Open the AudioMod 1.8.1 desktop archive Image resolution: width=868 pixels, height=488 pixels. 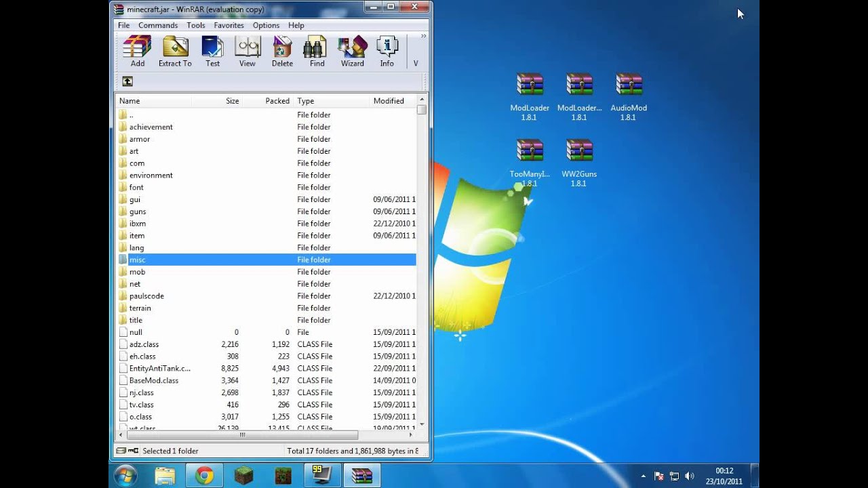pyautogui.click(x=629, y=97)
